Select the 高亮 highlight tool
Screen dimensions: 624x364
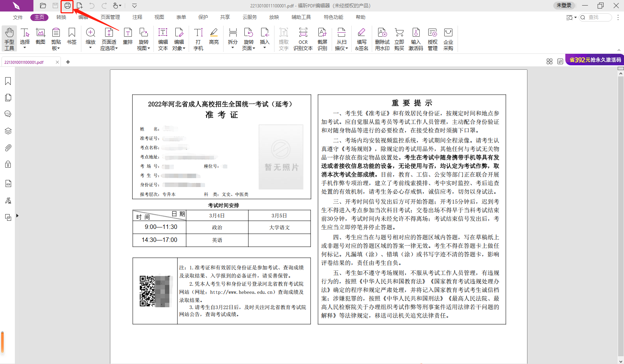click(x=214, y=36)
